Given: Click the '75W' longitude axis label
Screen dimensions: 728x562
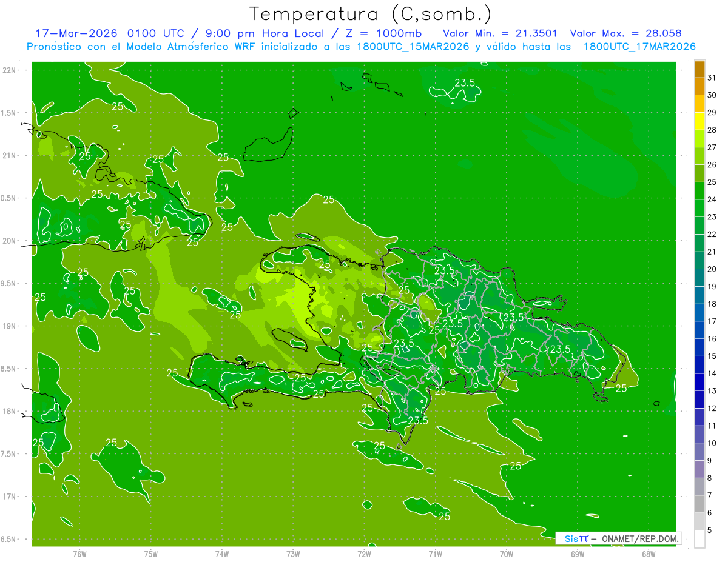Looking at the screenshot, I should pyautogui.click(x=151, y=553).
